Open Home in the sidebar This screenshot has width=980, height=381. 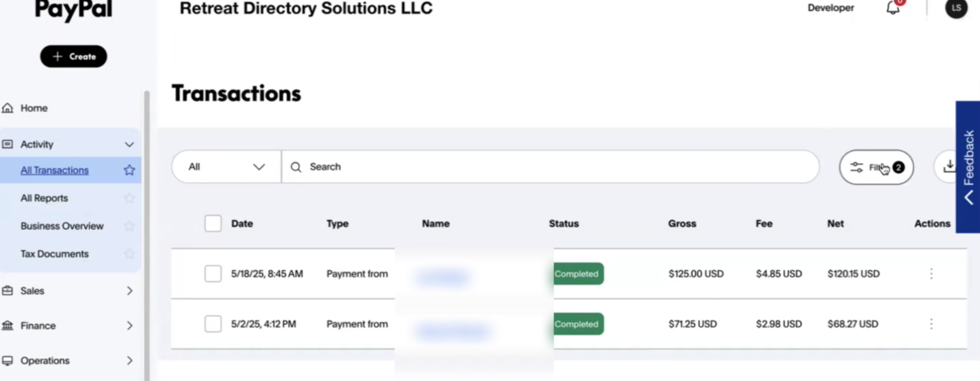34,108
